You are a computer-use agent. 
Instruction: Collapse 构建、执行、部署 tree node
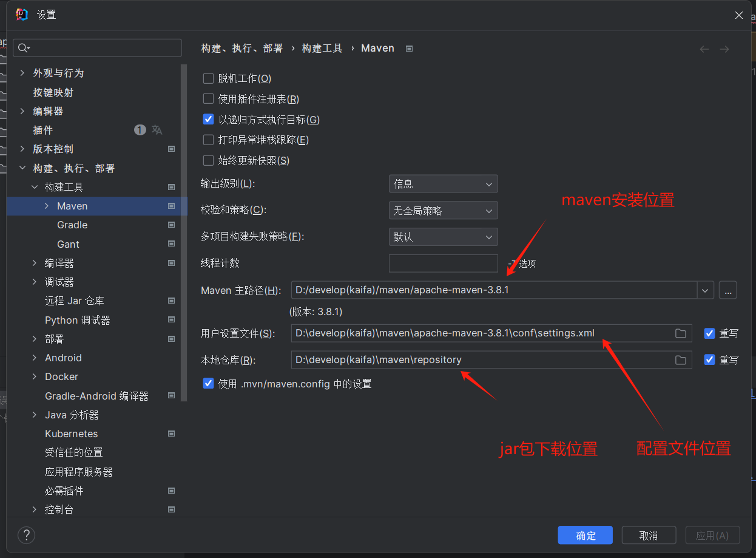22,168
